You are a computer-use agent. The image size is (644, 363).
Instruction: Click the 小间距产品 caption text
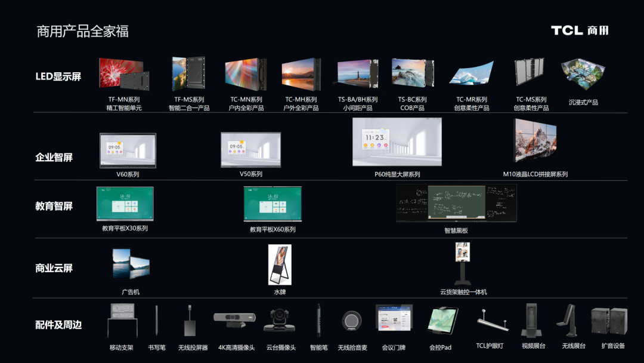tap(358, 107)
